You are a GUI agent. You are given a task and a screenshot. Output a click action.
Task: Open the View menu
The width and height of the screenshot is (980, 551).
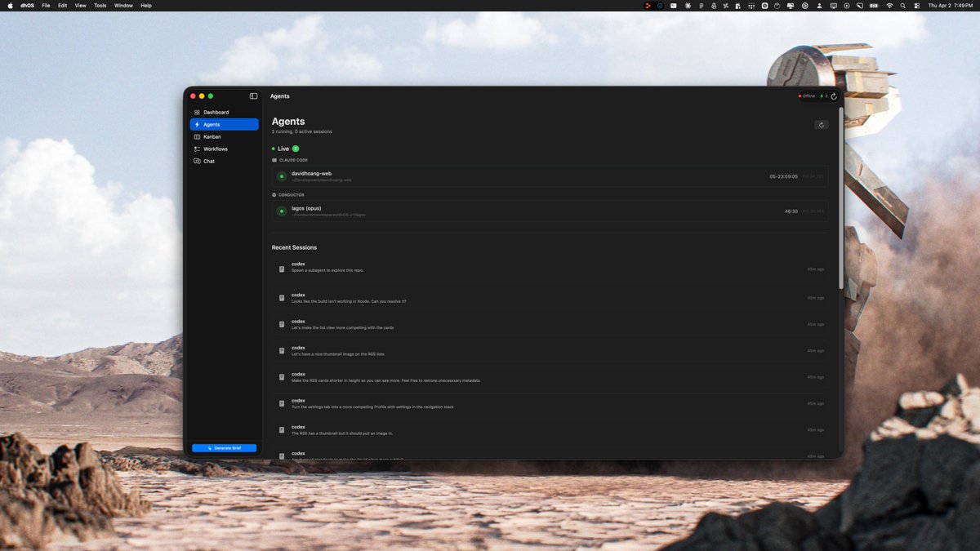point(80,5)
